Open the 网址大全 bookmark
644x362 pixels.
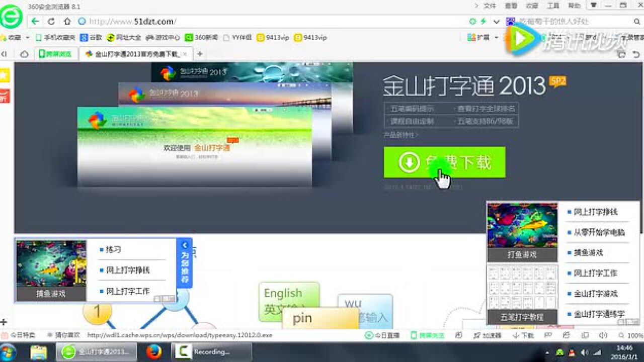coord(124,38)
